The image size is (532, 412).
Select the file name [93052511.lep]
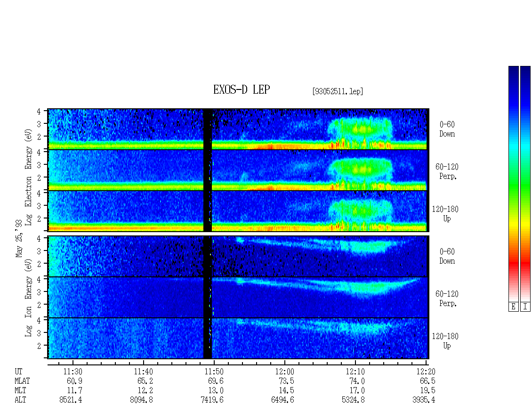pyautogui.click(x=338, y=91)
